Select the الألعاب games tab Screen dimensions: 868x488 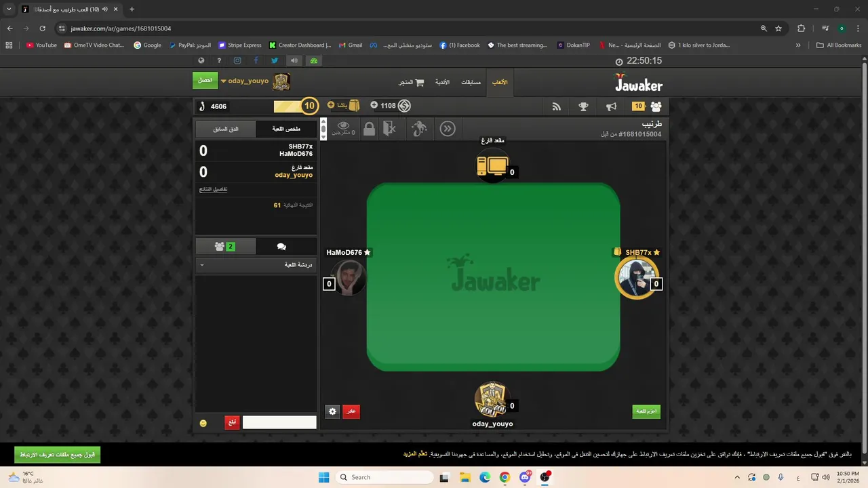tap(500, 82)
